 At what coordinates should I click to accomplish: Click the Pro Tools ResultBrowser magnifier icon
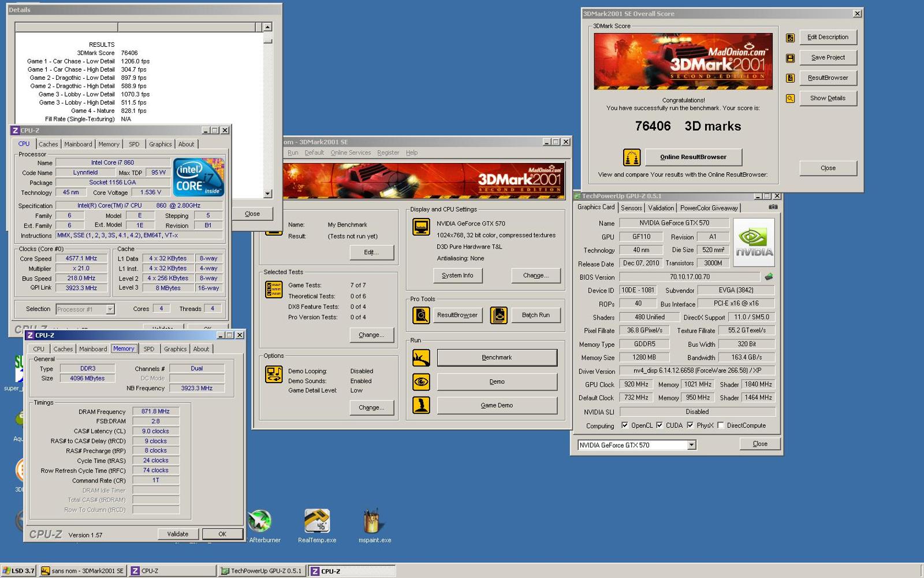[421, 315]
